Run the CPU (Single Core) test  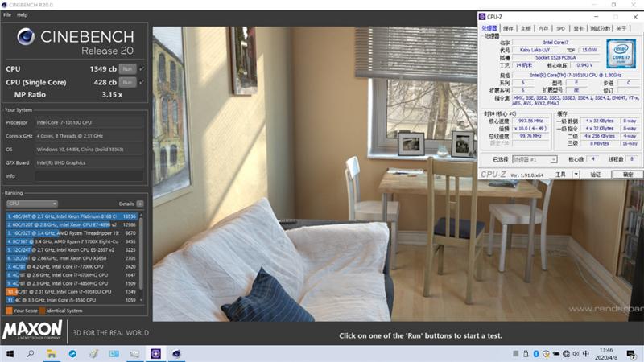[x=126, y=82]
